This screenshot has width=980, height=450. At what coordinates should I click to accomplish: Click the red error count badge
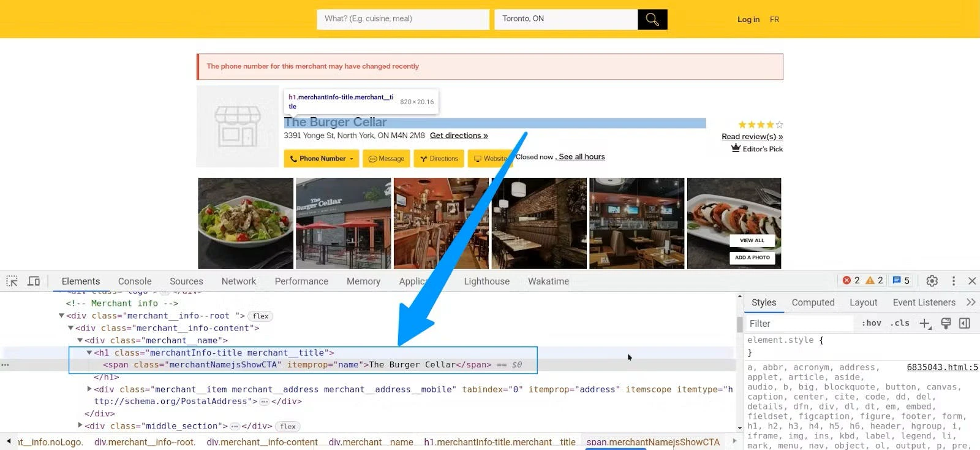(851, 280)
